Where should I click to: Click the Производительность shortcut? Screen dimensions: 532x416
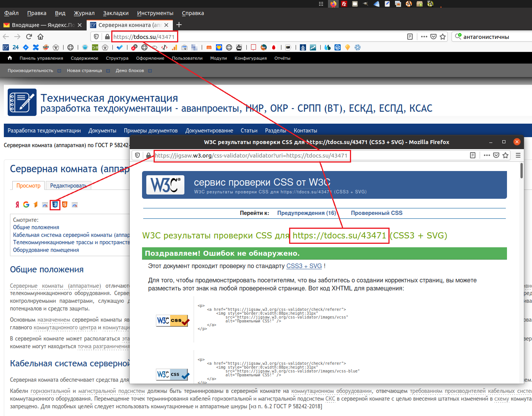click(30, 70)
